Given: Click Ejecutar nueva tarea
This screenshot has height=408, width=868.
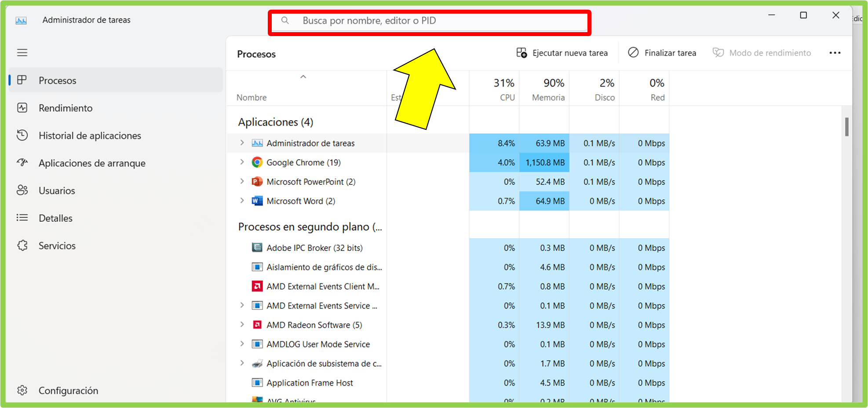Looking at the screenshot, I should pyautogui.click(x=562, y=52).
